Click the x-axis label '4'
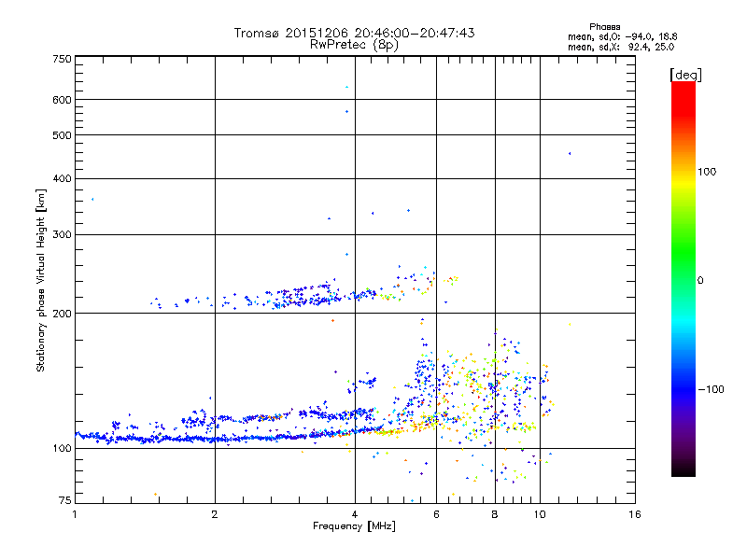The image size is (747, 560). click(x=355, y=514)
